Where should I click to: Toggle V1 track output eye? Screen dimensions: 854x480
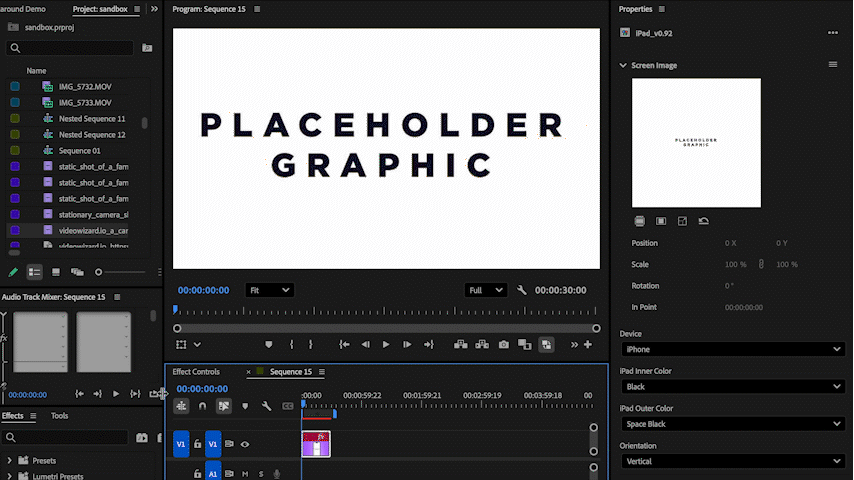(x=245, y=444)
